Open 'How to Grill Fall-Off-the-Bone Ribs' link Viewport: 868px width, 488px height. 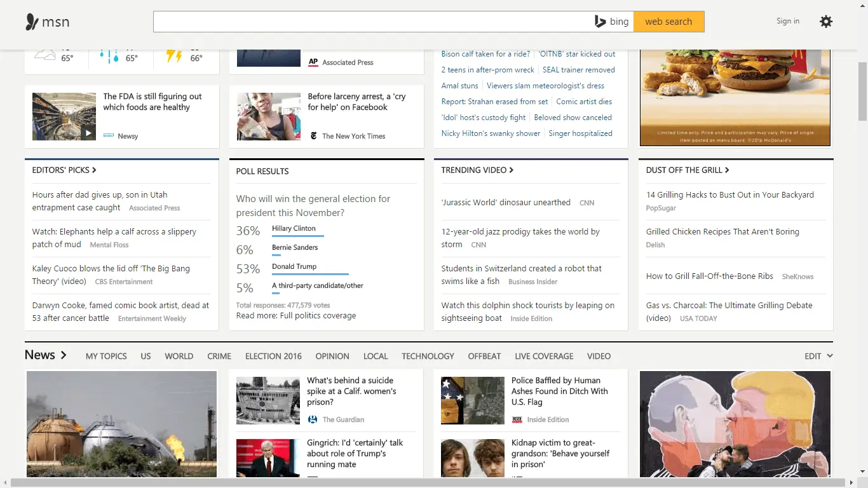710,276
